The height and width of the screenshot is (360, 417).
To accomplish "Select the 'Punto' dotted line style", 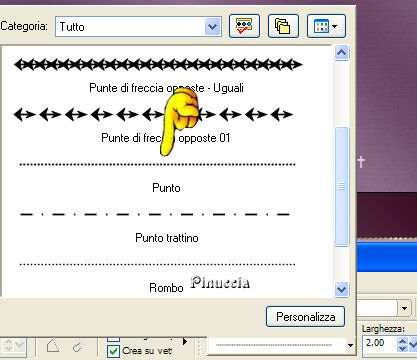I will pyautogui.click(x=157, y=164).
